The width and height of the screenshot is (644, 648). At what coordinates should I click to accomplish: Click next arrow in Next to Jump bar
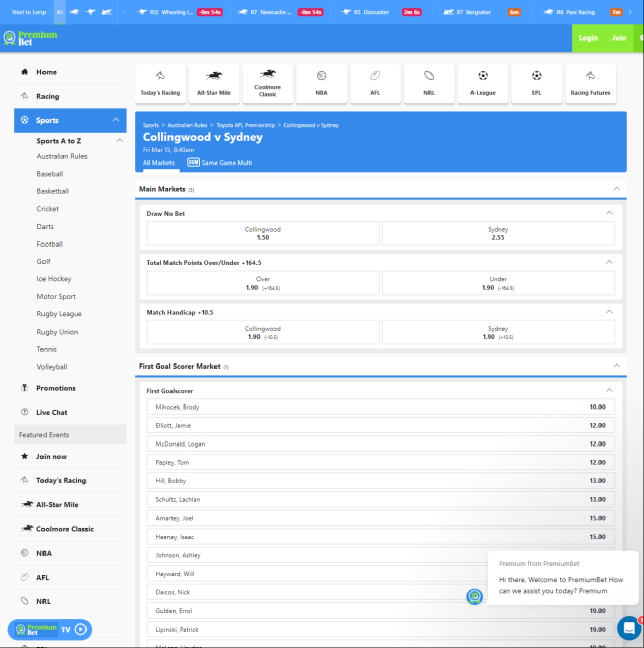[x=630, y=12]
